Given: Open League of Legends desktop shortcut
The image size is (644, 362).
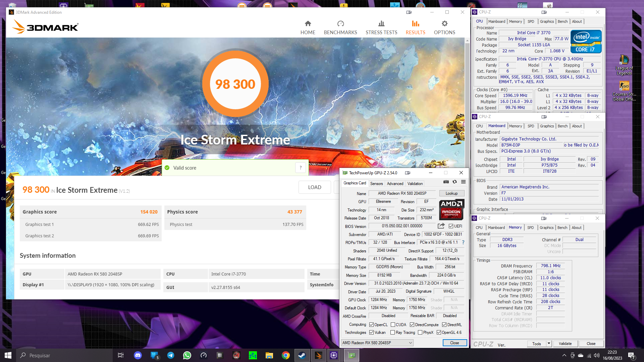Looking at the screenshot, I should point(624,65).
